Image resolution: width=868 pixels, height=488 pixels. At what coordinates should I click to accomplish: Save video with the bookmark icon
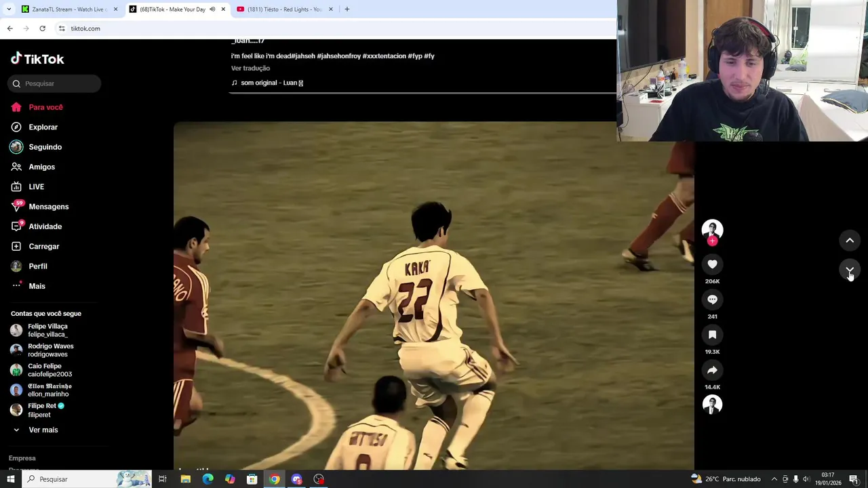[x=712, y=335]
